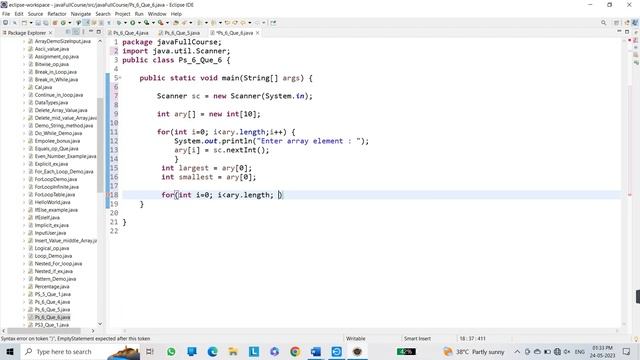640x360 pixels.
Task: Switch to the Ps_6_Que_4.java tab
Action: point(130,33)
